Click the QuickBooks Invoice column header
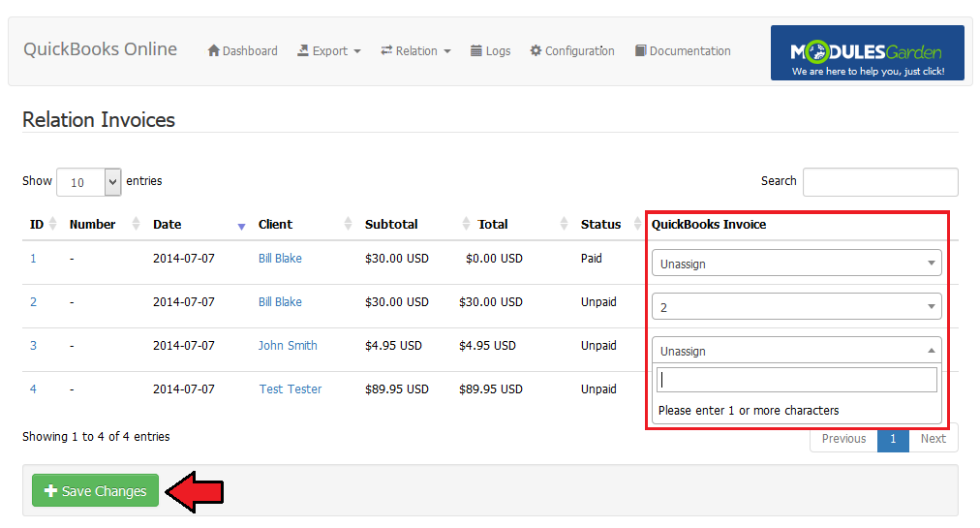Image resolution: width=980 pixels, height=528 pixels. coord(709,224)
